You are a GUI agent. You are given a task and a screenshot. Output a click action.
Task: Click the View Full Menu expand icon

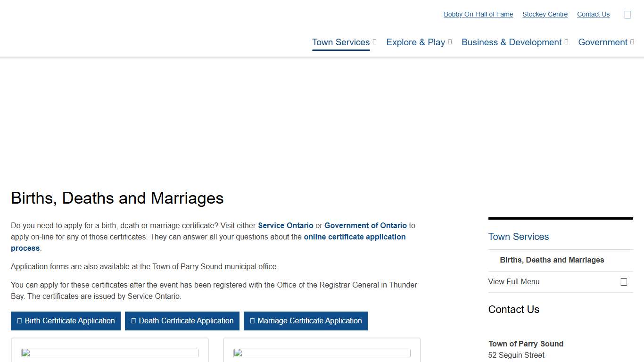click(624, 281)
